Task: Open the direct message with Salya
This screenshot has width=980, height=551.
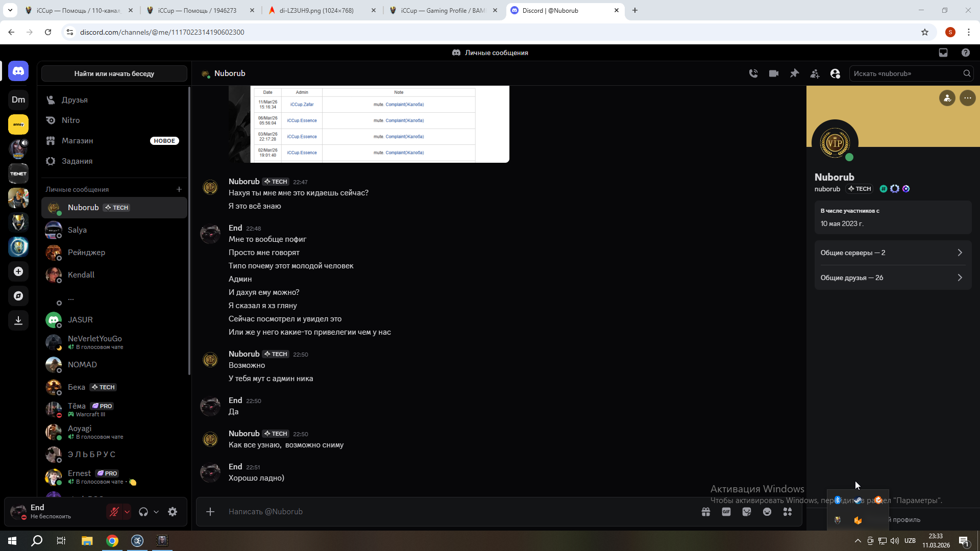Action: [x=77, y=230]
